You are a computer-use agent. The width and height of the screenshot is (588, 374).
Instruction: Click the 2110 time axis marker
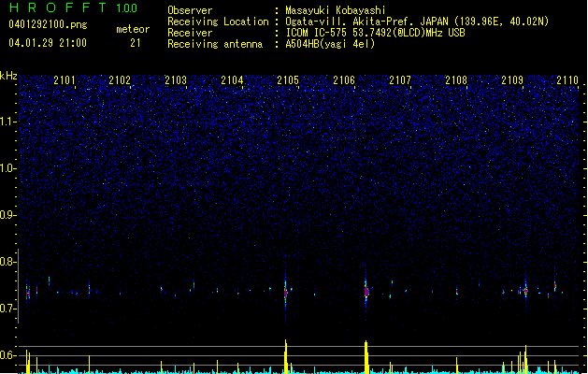pyautogui.click(x=567, y=80)
